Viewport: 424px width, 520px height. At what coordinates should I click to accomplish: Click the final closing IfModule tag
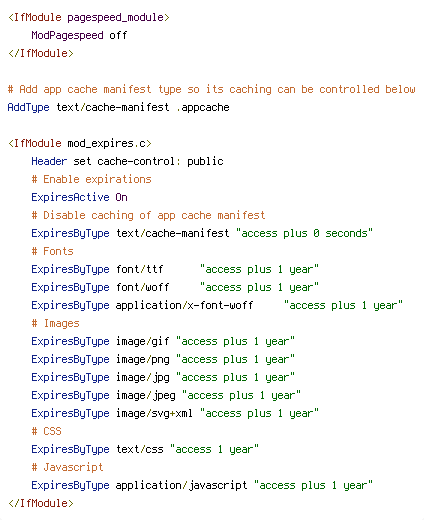click(x=41, y=503)
